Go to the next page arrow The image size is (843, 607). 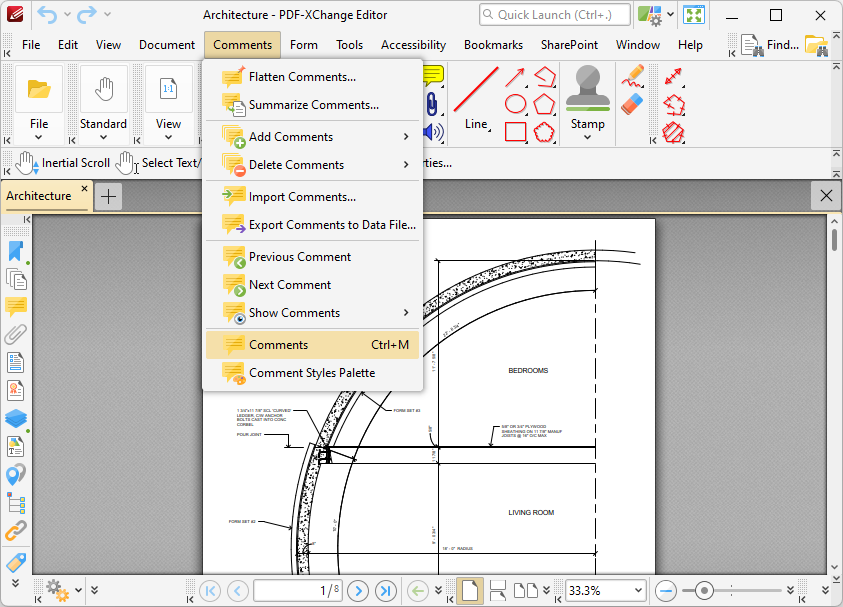click(x=357, y=590)
